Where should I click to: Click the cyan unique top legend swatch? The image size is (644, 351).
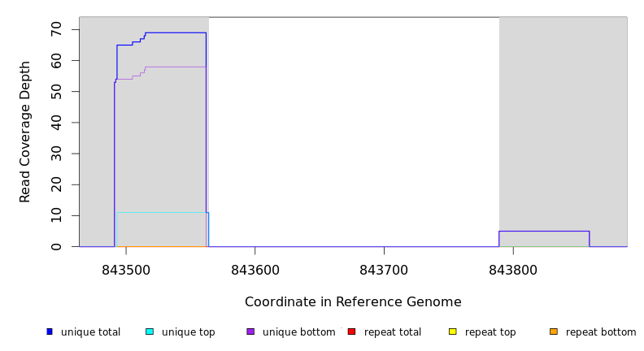click(x=150, y=331)
